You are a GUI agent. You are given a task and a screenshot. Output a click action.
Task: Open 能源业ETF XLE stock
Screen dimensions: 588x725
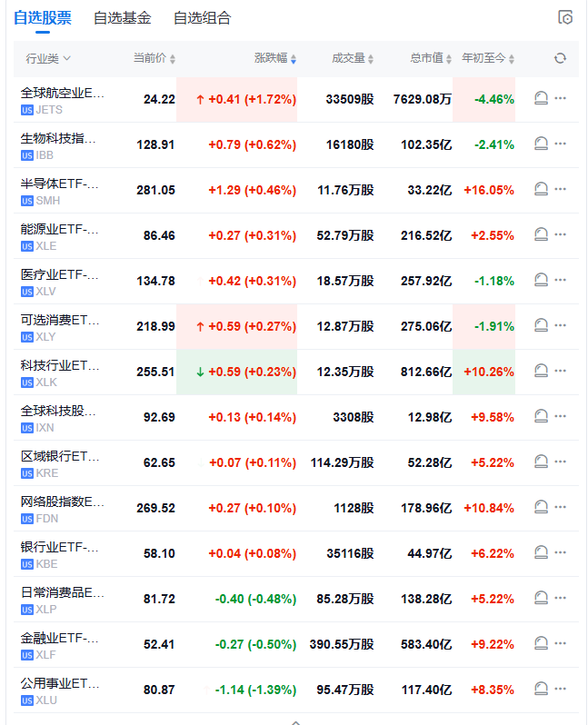59,236
